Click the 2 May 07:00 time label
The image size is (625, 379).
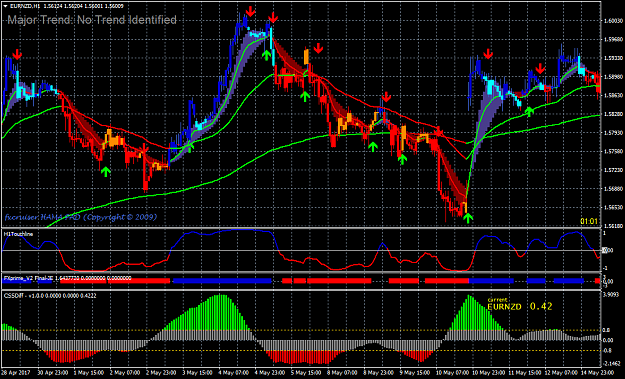[x=126, y=373]
